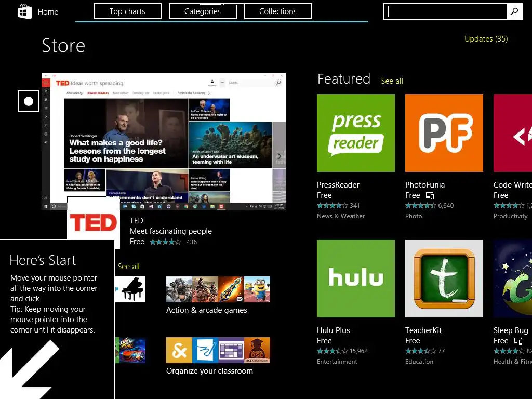Open the TED spotlight screenshot
Screen dimensions: 532x399
point(164,141)
